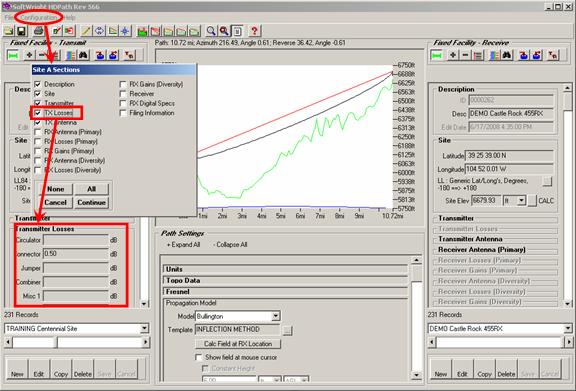Image resolution: width=576 pixels, height=391 pixels.
Task: Click the plus icon in Transmit toolbar
Action: [x=29, y=55]
